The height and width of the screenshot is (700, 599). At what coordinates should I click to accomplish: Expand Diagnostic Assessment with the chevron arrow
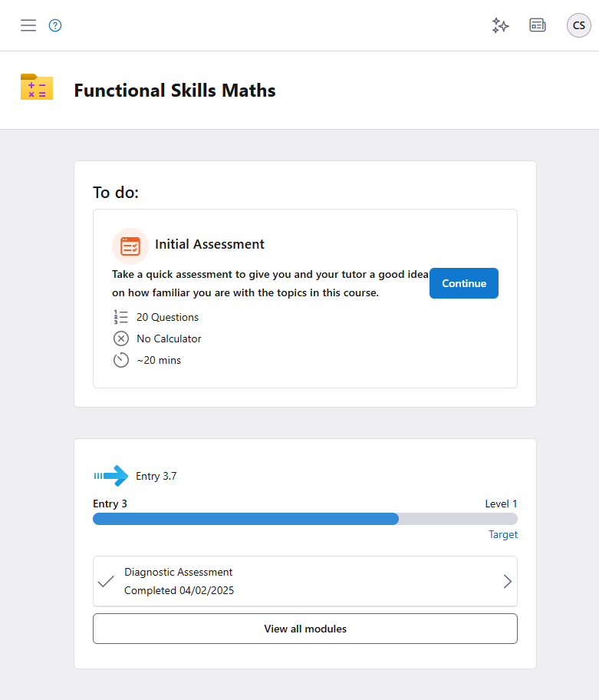tap(507, 581)
